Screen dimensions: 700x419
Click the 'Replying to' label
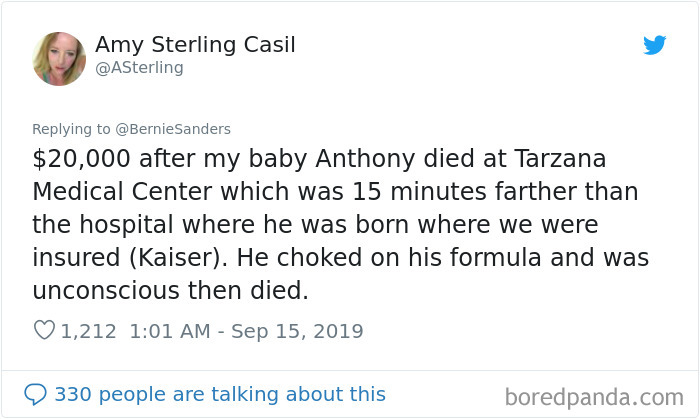pyautogui.click(x=72, y=129)
